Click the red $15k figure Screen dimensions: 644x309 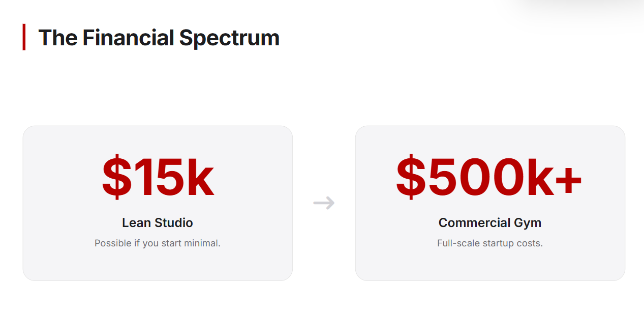point(158,177)
